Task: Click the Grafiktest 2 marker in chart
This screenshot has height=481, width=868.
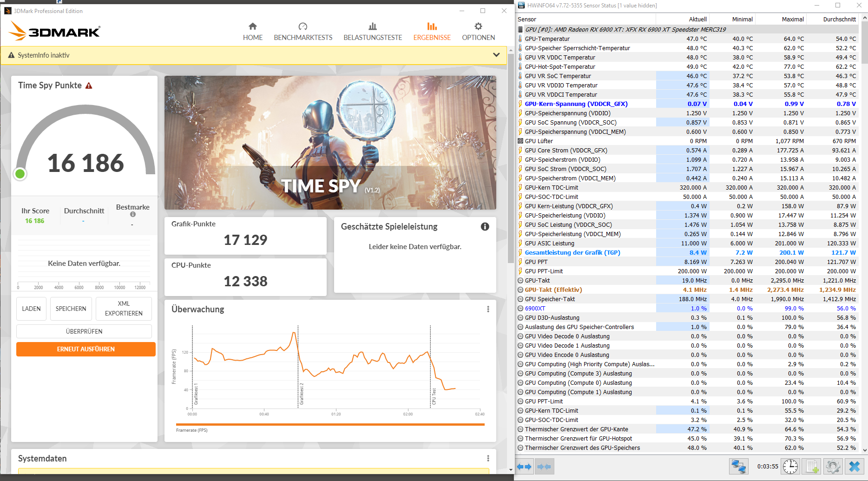Action: pyautogui.click(x=301, y=394)
